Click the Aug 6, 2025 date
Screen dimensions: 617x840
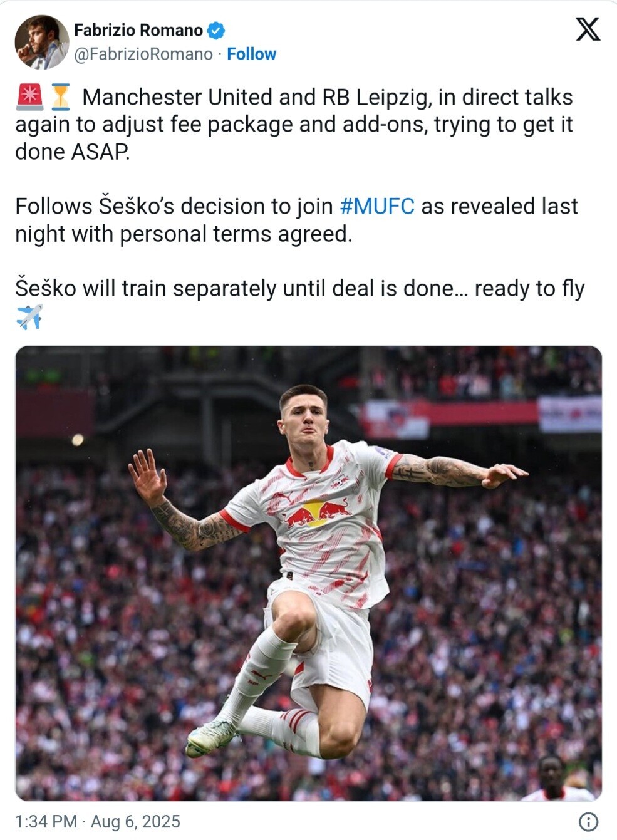point(135,821)
